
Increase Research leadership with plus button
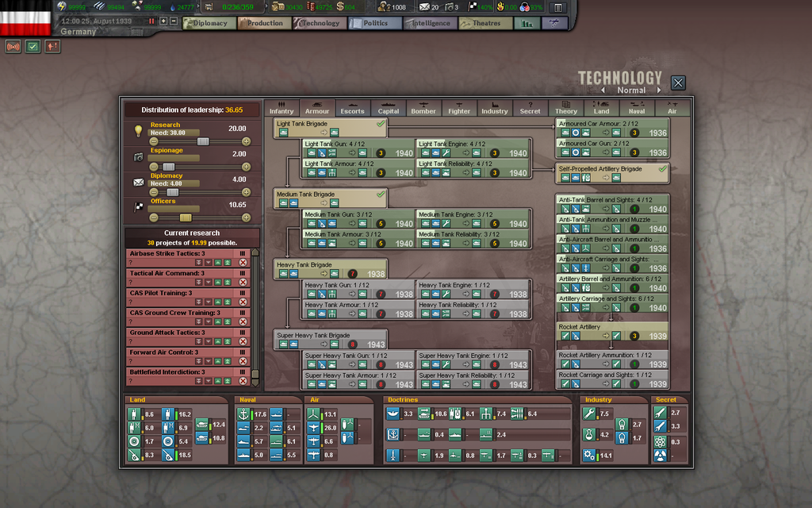coord(246,141)
